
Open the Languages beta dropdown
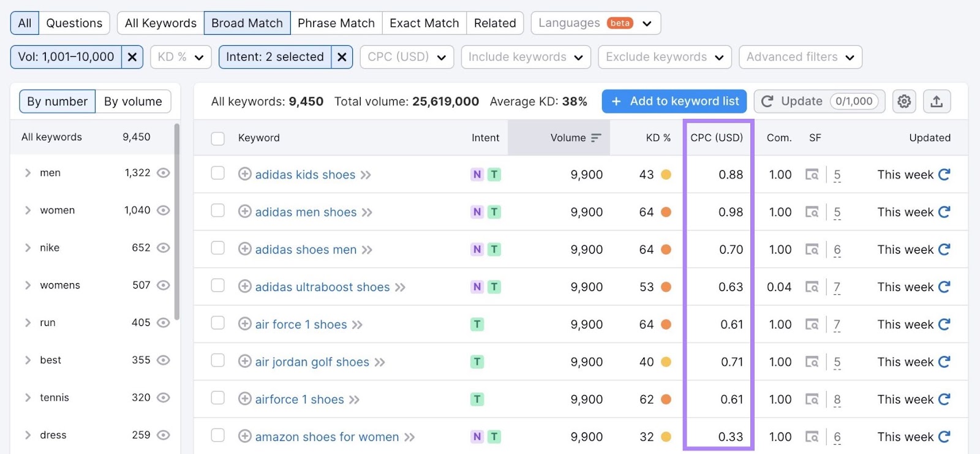coord(595,23)
